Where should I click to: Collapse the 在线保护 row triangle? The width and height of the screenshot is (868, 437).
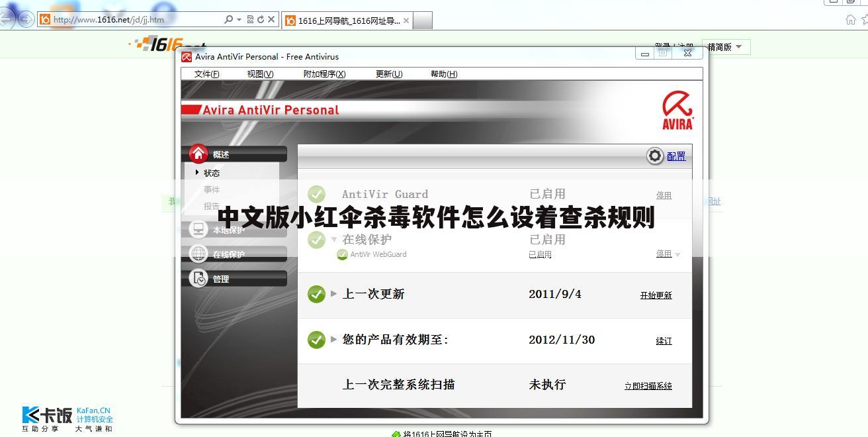point(334,240)
